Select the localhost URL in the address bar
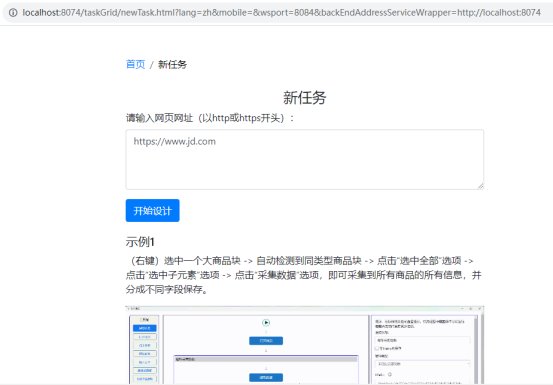 [281, 13]
